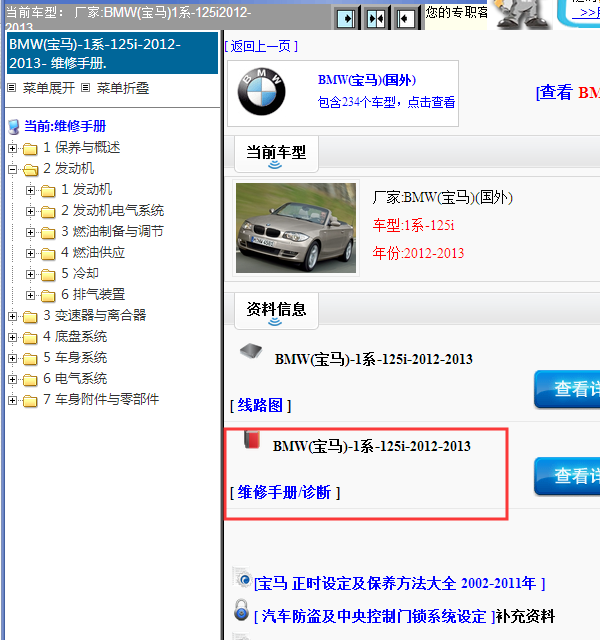Click folder icon of 7 车身附件与零部件
Image resolution: width=600 pixels, height=640 pixels.
click(x=30, y=400)
